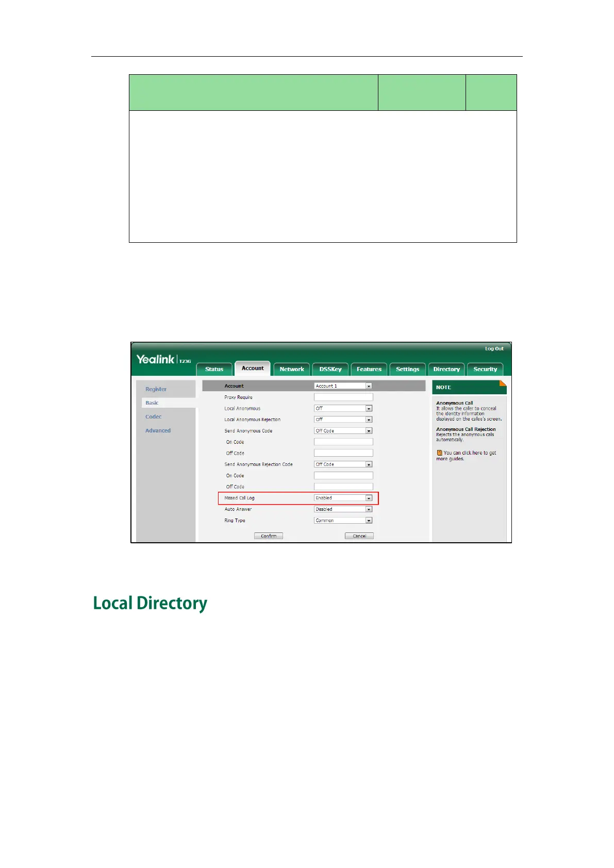Click the guide help icon in NOTE panel
The height and width of the screenshot is (868, 614).
click(x=439, y=453)
